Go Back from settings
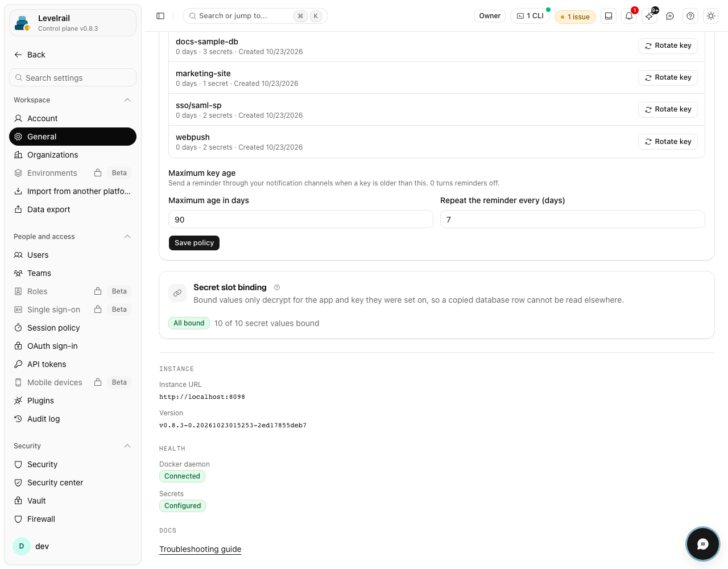 30,55
